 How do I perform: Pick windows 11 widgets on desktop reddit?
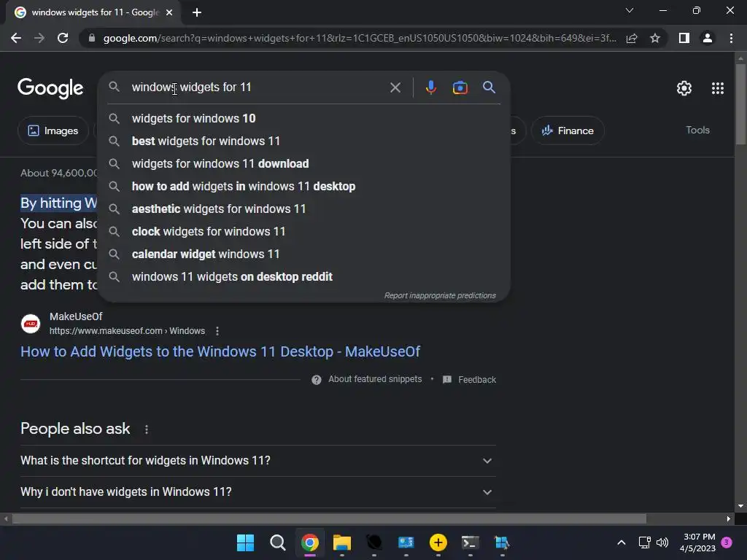coord(304,276)
